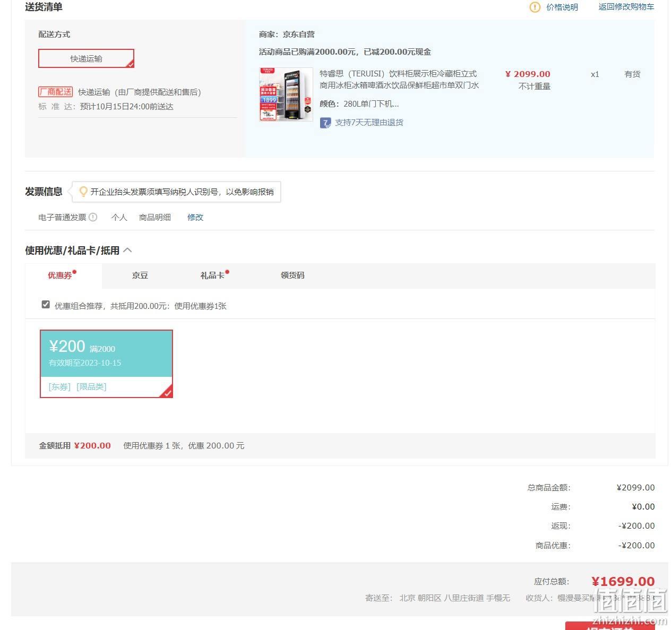Click the 颜色: 280L单门下机 option text
The width and height of the screenshot is (672, 630).
359,104
